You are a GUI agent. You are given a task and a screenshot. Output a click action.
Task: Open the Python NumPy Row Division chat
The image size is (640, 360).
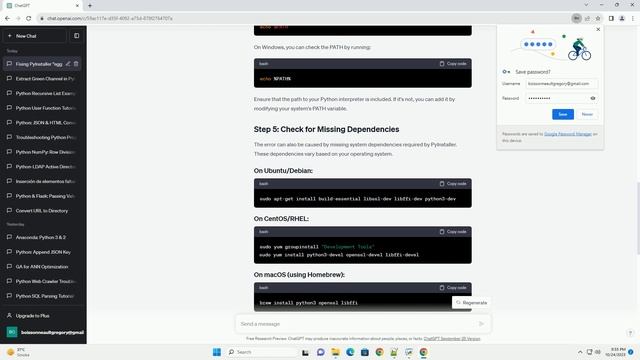42,152
